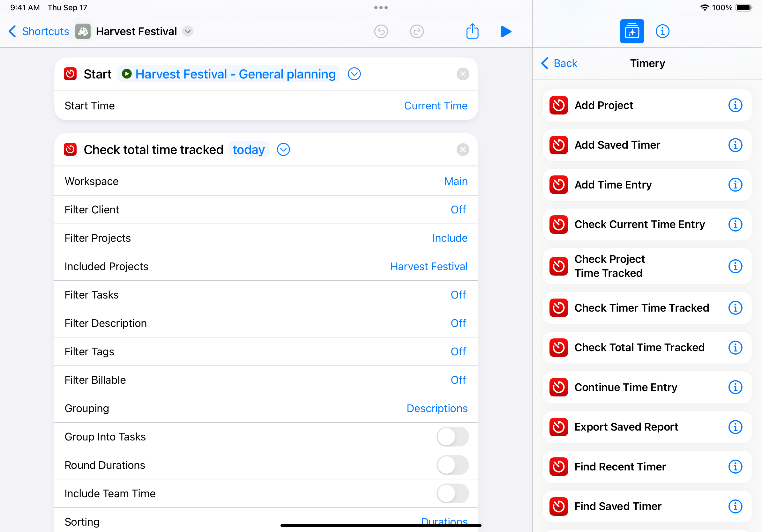This screenshot has height=532, width=762.
Task: Show info for Check Timer Time Tracked
Action: 735,308
